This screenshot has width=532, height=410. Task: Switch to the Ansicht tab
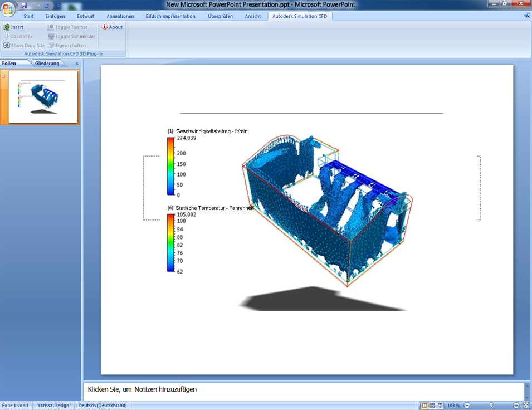coord(253,16)
